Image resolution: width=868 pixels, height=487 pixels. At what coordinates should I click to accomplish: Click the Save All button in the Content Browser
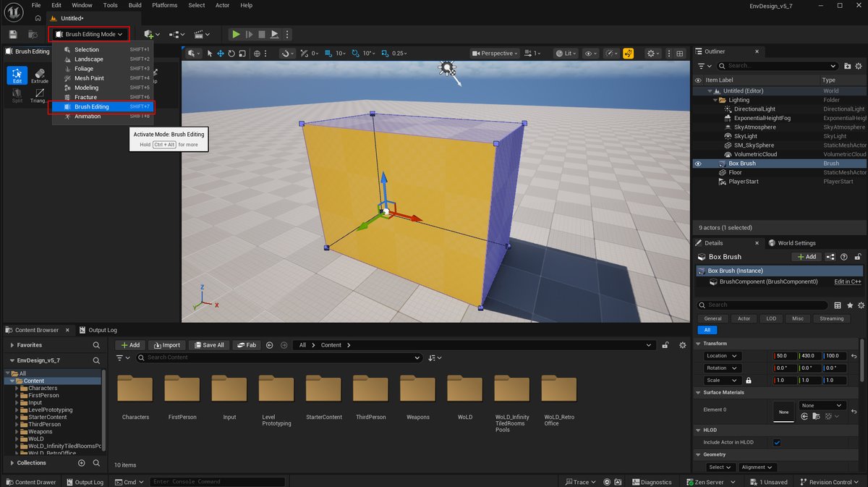click(209, 345)
